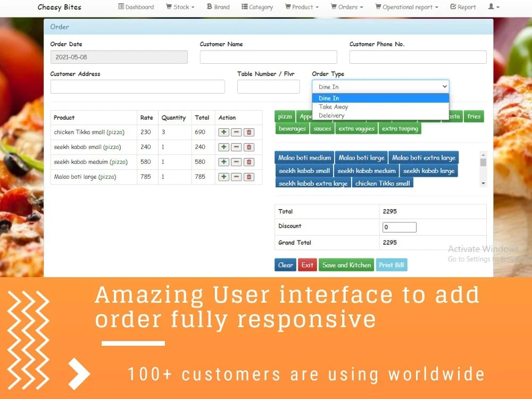
Task: Add seekh kabab meduim product
Action: [x=367, y=171]
